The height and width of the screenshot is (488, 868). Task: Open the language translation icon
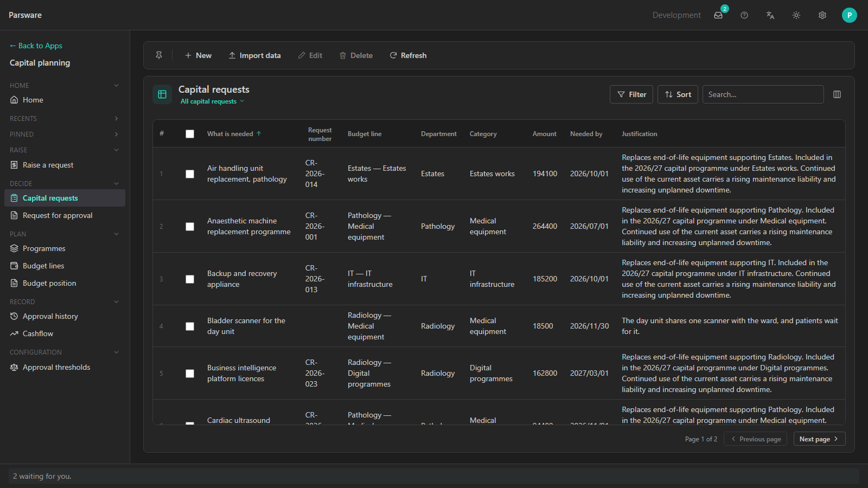pos(770,15)
